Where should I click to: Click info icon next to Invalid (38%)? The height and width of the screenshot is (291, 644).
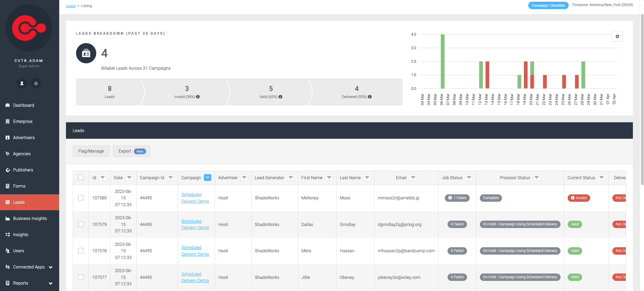tap(198, 97)
